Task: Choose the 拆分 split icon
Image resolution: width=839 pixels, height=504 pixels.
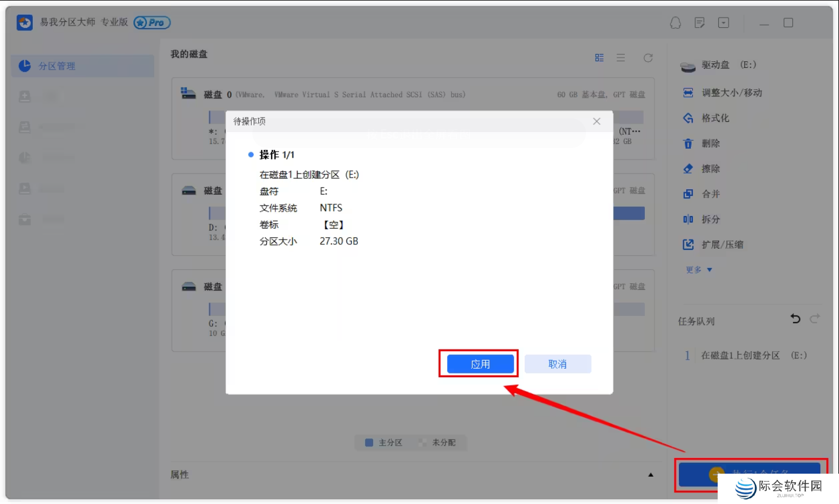Action: pos(688,220)
